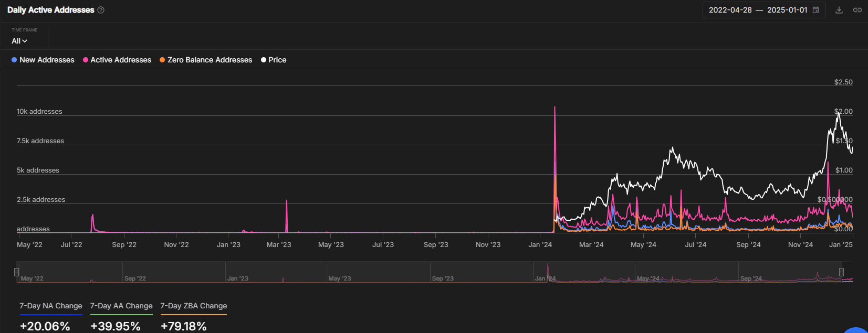Click the Mar '23 x-axis label
Viewport: 868px width, 333px height.
[x=279, y=245]
